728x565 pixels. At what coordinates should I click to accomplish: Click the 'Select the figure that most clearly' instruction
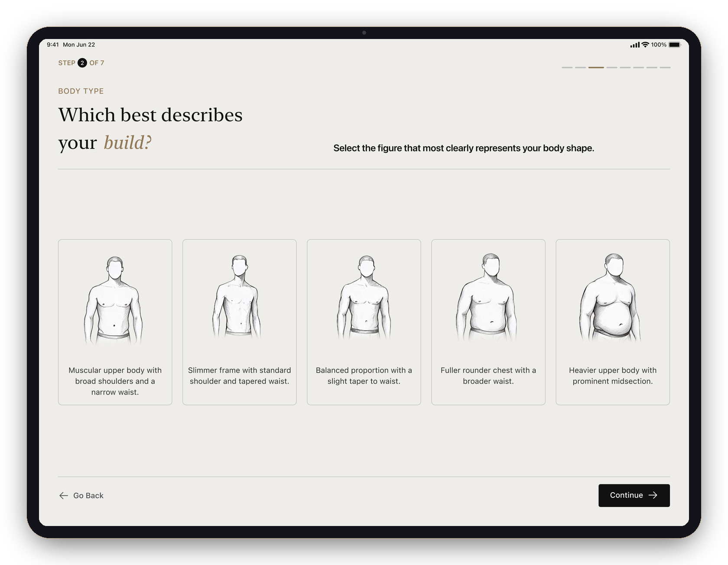[x=464, y=148]
